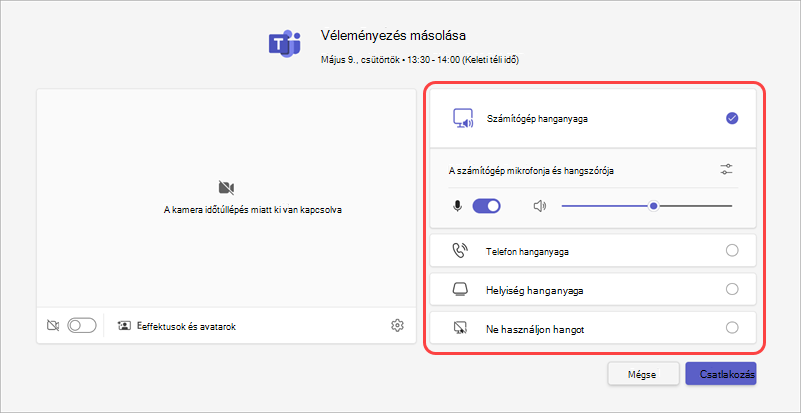The height and width of the screenshot is (413, 801).
Task: Open audio device settings sliders icon
Action: coord(726,170)
